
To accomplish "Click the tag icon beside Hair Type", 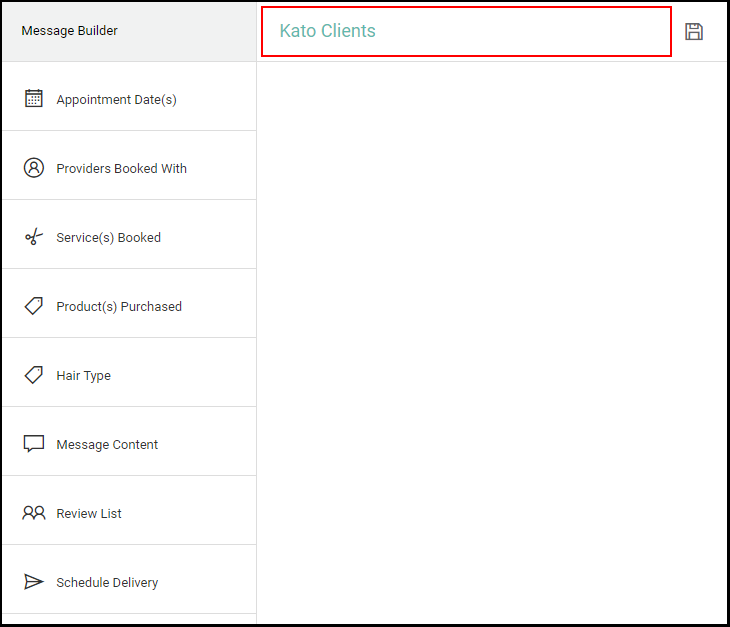I will [x=34, y=375].
